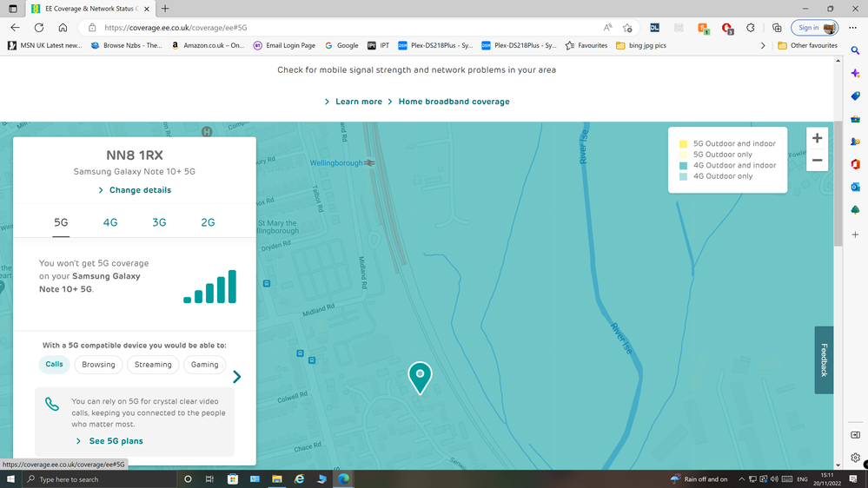
Task: Select the 5G tab
Action: [x=61, y=222]
